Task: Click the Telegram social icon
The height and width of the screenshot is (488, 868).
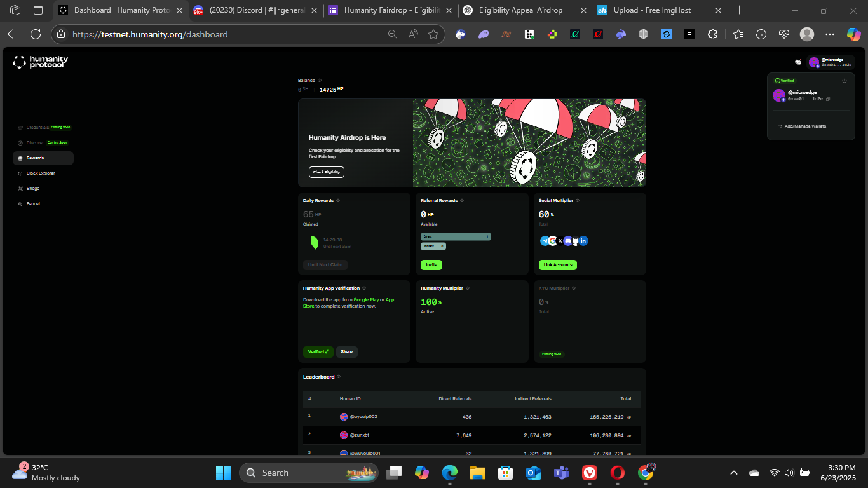Action: [x=545, y=241]
